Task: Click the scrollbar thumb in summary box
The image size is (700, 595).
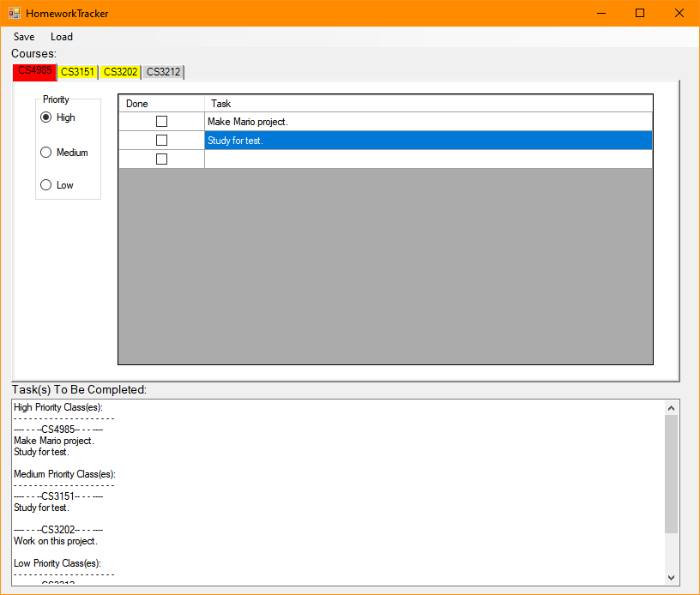Action: pos(671,474)
